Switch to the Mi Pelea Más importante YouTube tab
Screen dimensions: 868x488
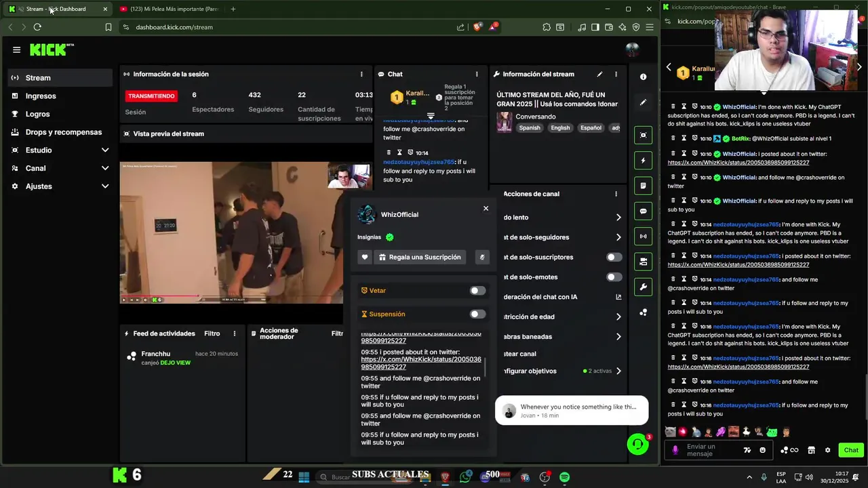click(x=170, y=9)
